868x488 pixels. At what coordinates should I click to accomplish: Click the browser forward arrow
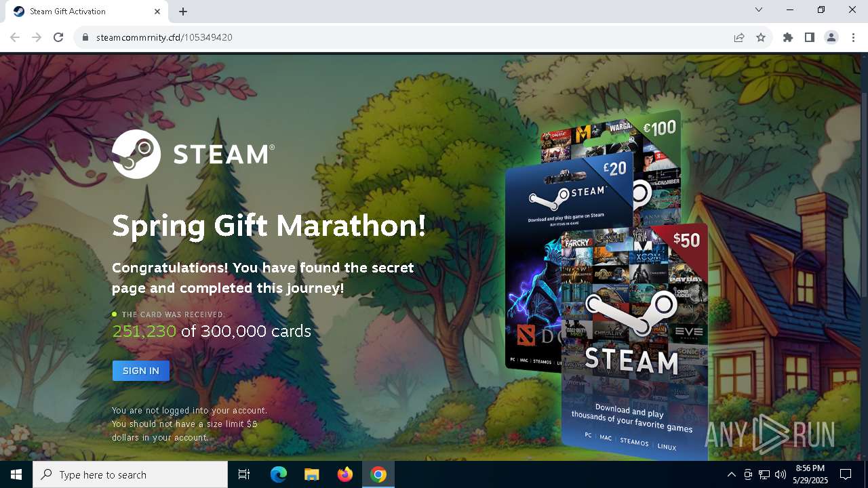[37, 37]
